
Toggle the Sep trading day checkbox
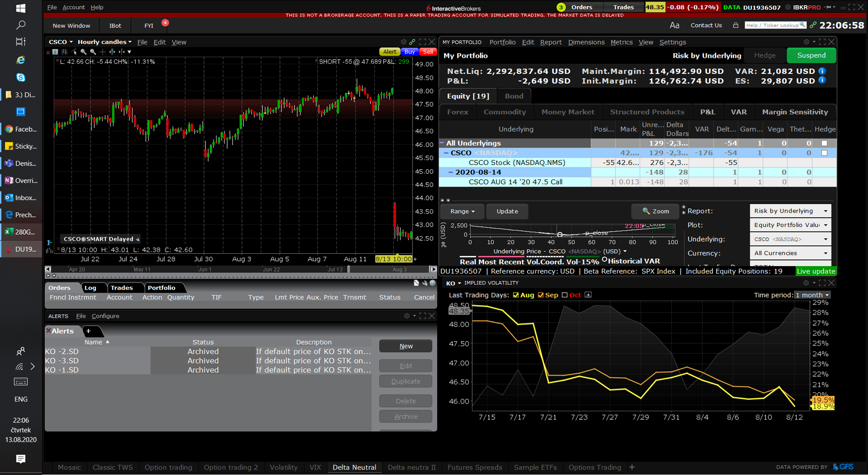point(540,295)
